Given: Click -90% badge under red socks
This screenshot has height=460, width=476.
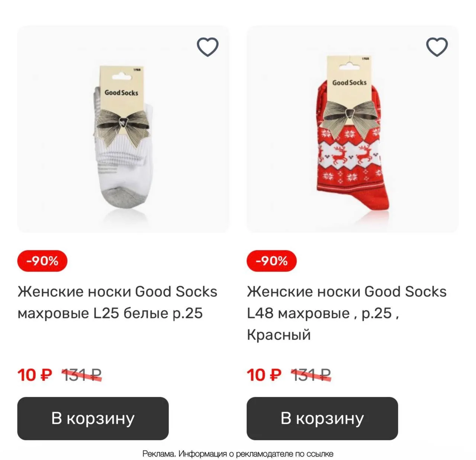Looking at the screenshot, I should [x=272, y=261].
